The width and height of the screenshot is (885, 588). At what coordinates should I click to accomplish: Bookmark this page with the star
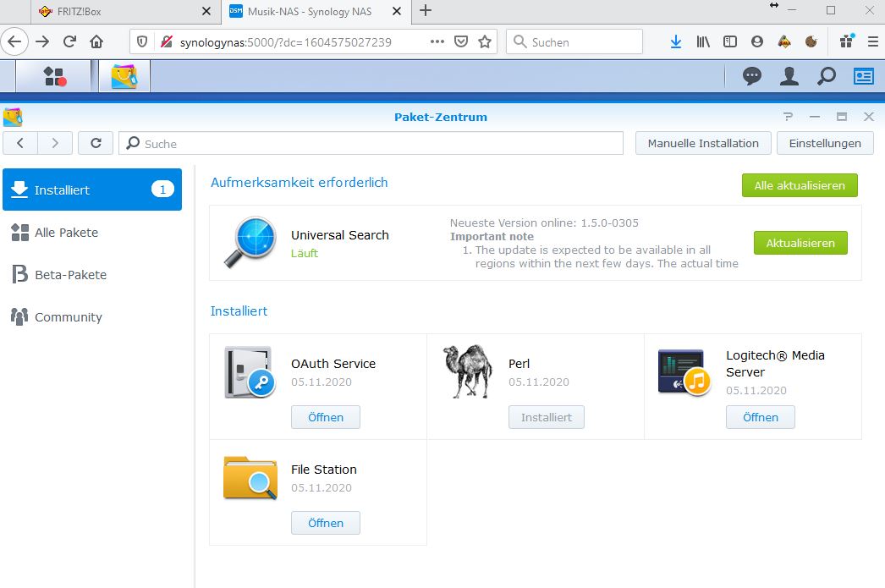[484, 41]
